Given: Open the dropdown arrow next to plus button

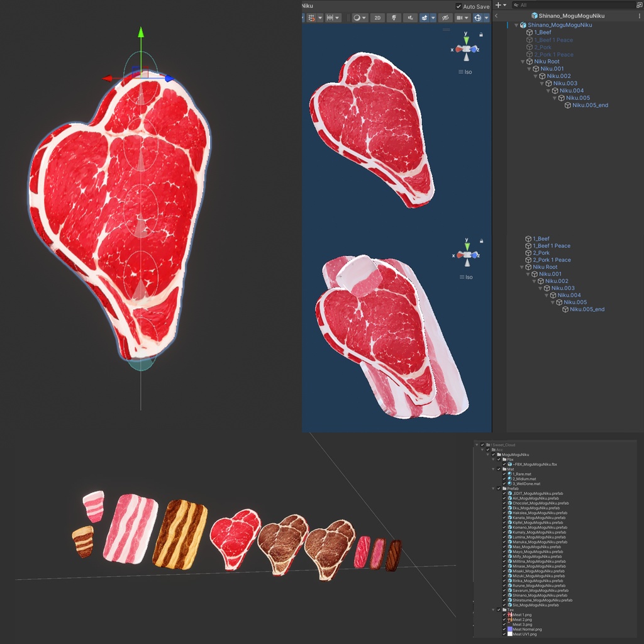Looking at the screenshot, I should [x=505, y=5].
